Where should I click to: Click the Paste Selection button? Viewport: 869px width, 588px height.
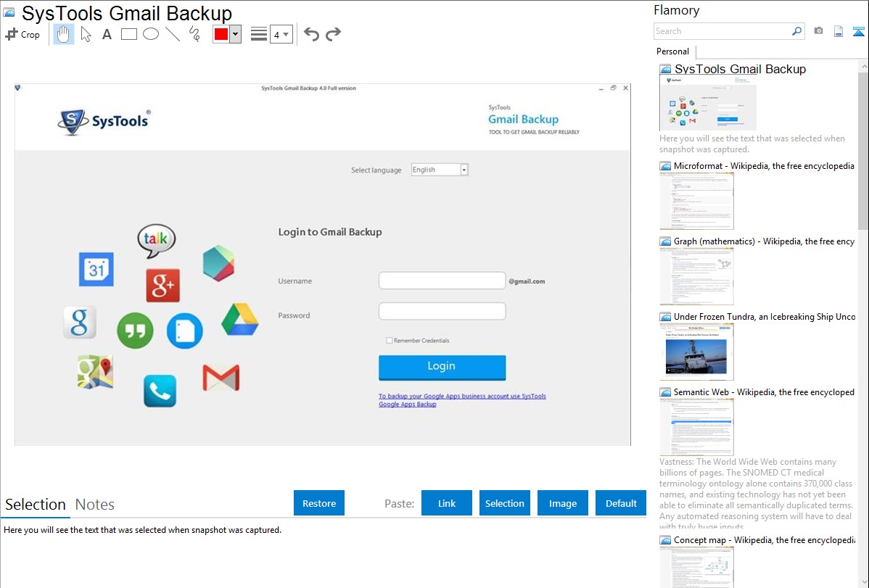pos(504,503)
